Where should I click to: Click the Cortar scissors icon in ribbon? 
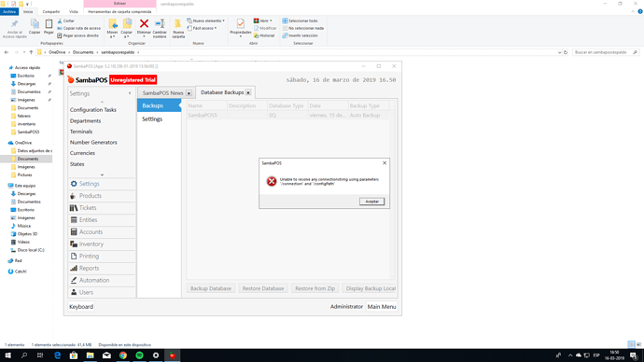click(60, 21)
